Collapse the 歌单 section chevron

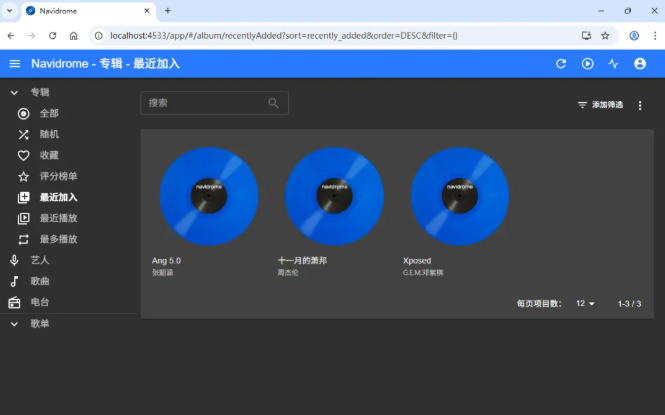point(14,324)
